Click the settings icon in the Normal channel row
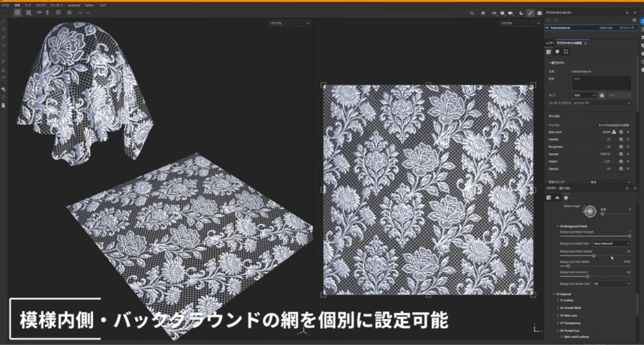Screen dimensions: 644x345 point(621,154)
